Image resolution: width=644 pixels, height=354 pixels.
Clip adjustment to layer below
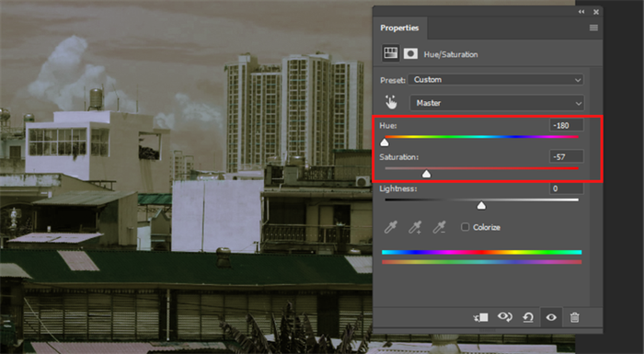tap(481, 317)
